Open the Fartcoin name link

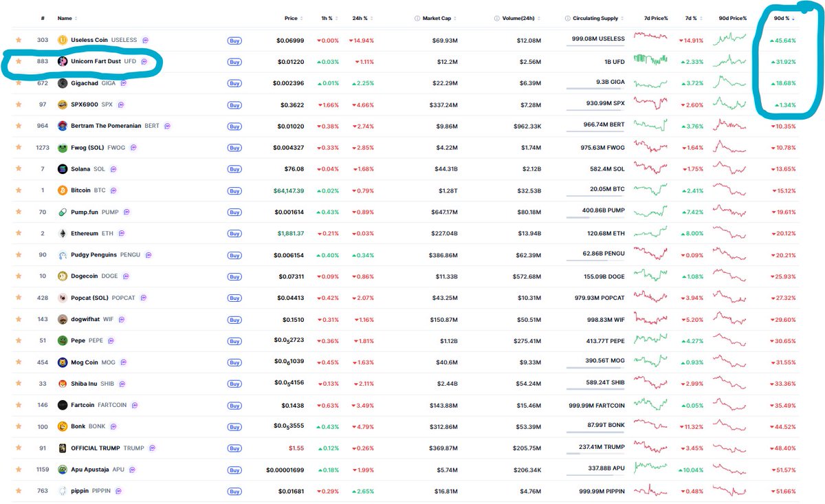(x=82, y=406)
